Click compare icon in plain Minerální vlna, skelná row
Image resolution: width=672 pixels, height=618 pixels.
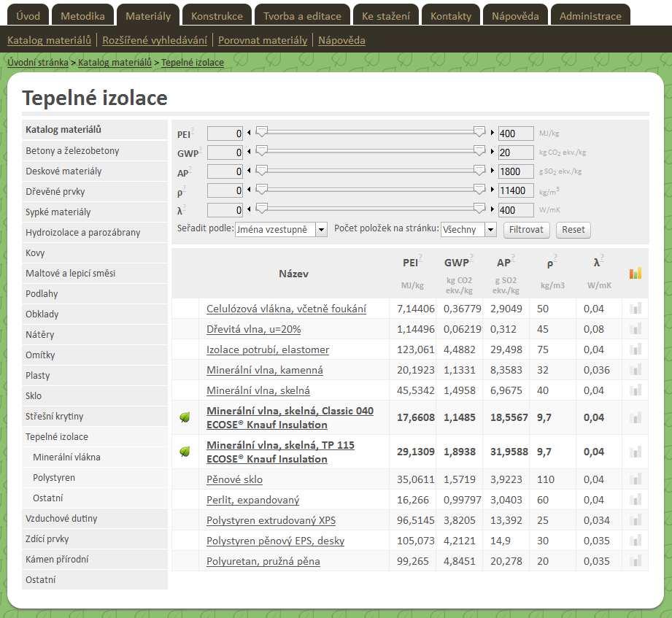pyautogui.click(x=635, y=390)
